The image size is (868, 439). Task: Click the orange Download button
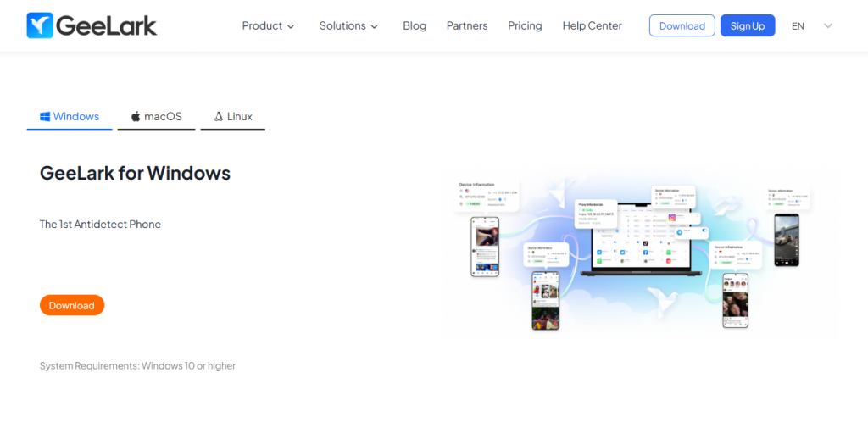pos(72,305)
